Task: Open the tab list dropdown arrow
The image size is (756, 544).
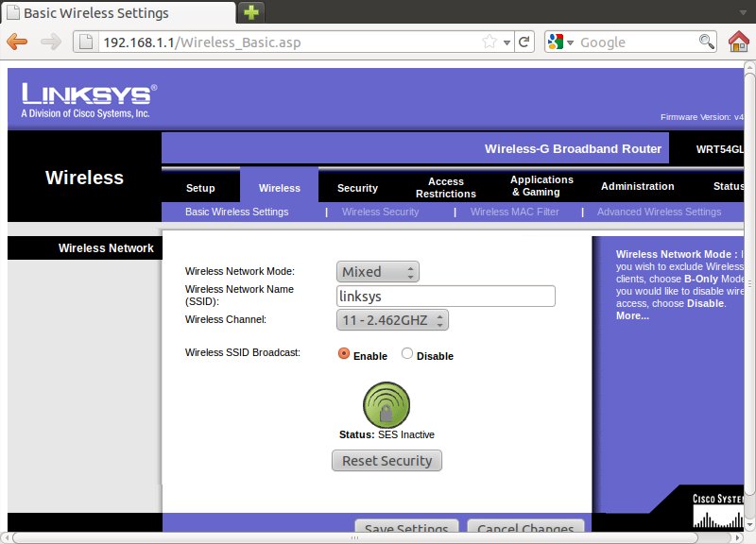Action: pos(743,12)
